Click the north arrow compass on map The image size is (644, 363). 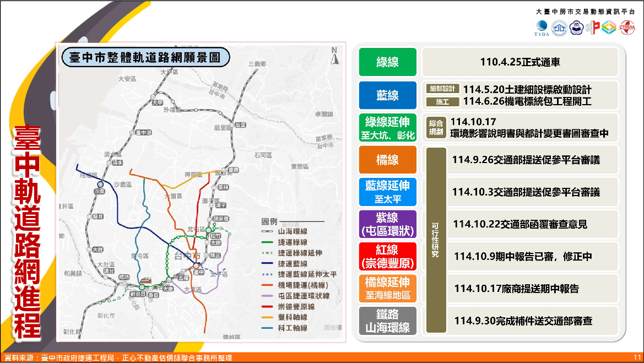point(334,57)
